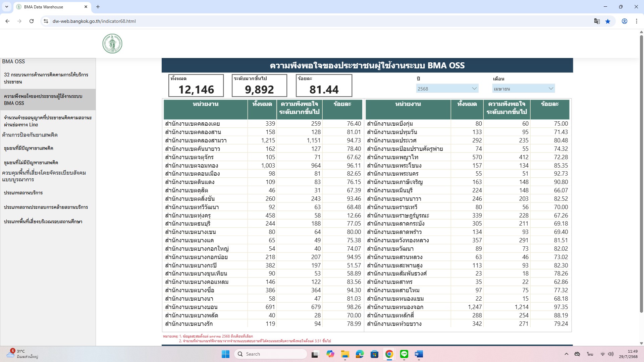Select BMA Data Warehouse browser tab
Image resolution: width=644 pixels, height=362 pixels.
[x=52, y=7]
